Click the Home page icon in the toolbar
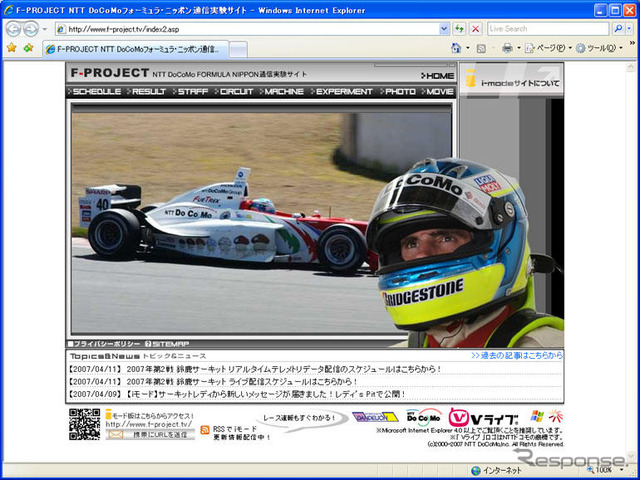Image resolution: width=640 pixels, height=480 pixels. 456,48
